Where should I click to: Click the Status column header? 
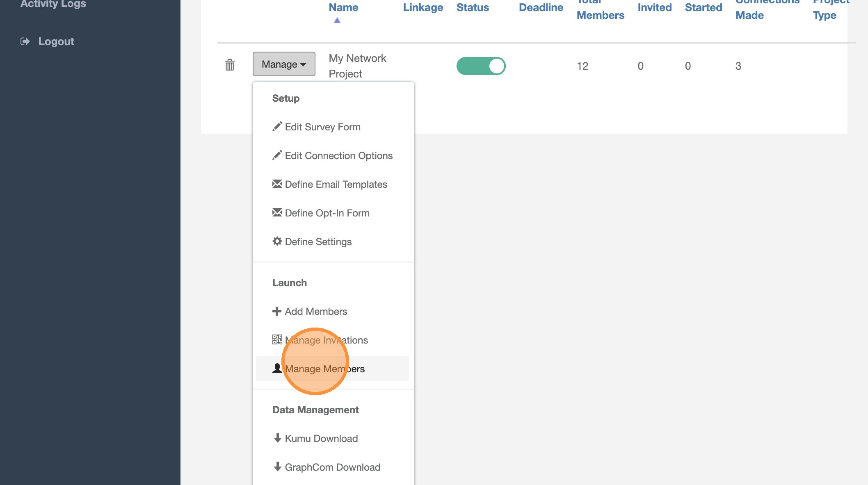473,7
